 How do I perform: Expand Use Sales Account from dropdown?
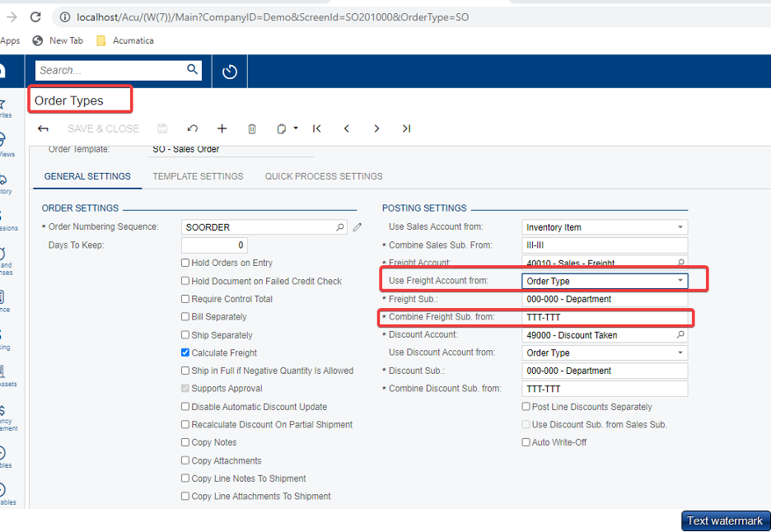tap(680, 227)
